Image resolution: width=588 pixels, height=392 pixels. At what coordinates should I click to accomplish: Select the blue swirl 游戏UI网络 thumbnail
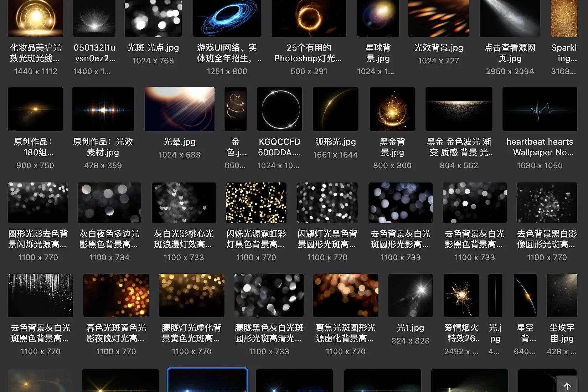point(227,18)
